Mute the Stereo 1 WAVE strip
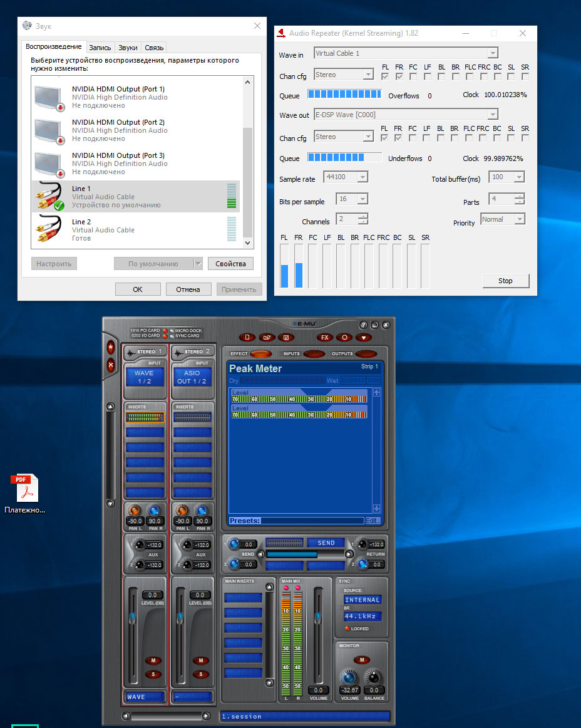 point(153,660)
